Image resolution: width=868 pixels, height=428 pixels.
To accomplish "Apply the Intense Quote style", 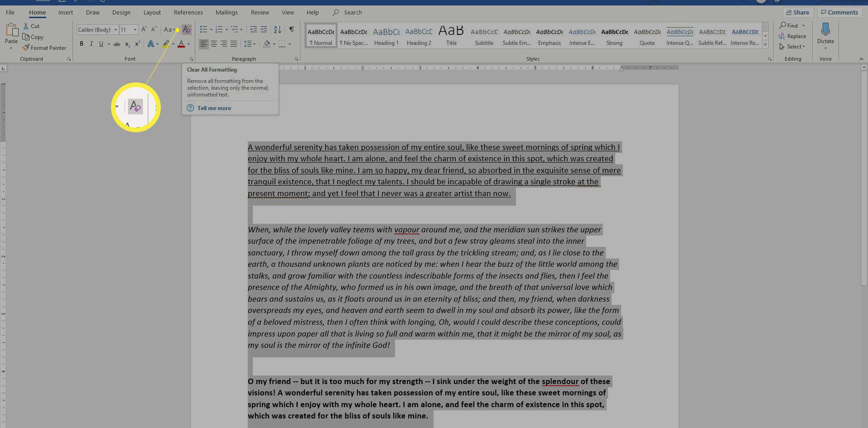I will click(x=680, y=36).
